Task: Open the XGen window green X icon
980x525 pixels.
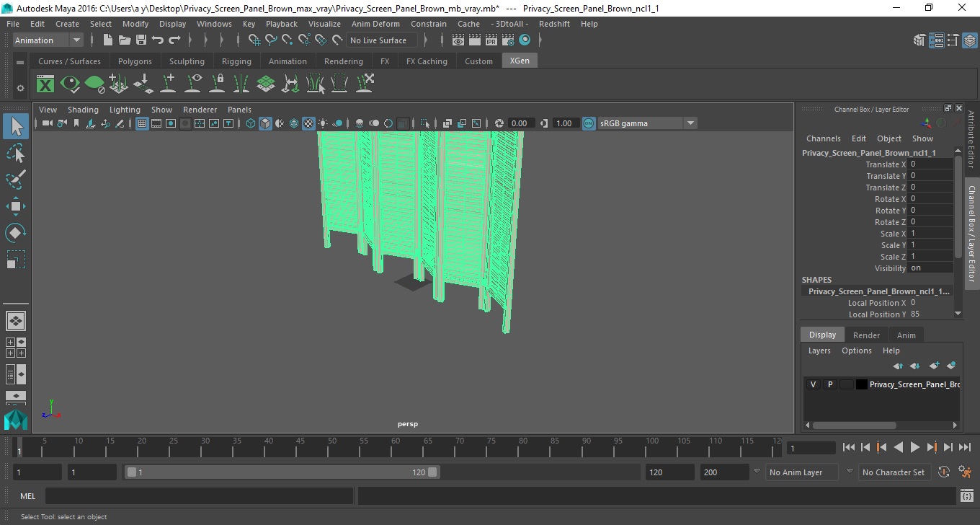Action: pyautogui.click(x=45, y=84)
